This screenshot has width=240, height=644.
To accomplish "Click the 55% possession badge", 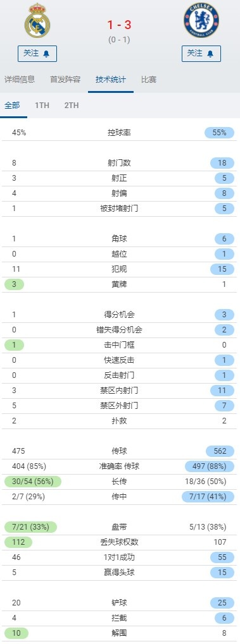I will [219, 133].
